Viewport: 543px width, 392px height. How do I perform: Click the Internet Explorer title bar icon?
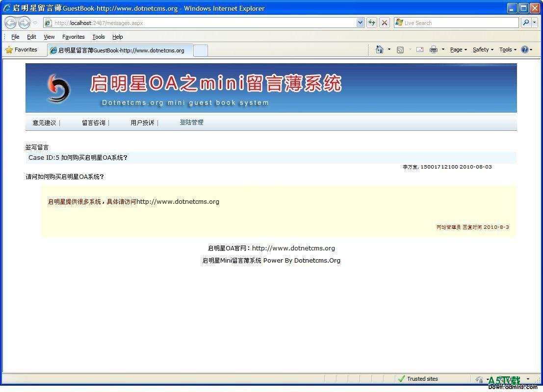[x=6, y=8]
